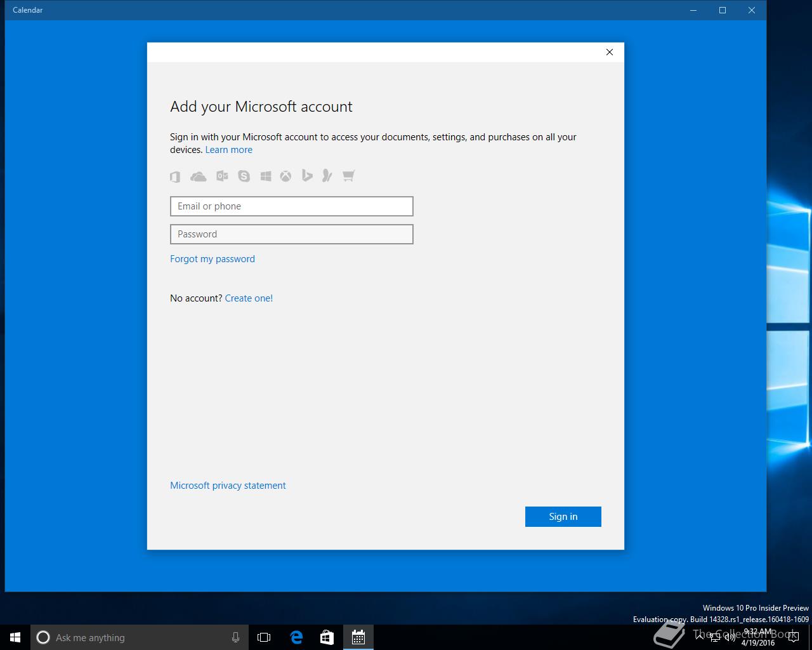Click the Outlook icon in the services row
This screenshot has width=812, height=650.
click(222, 176)
